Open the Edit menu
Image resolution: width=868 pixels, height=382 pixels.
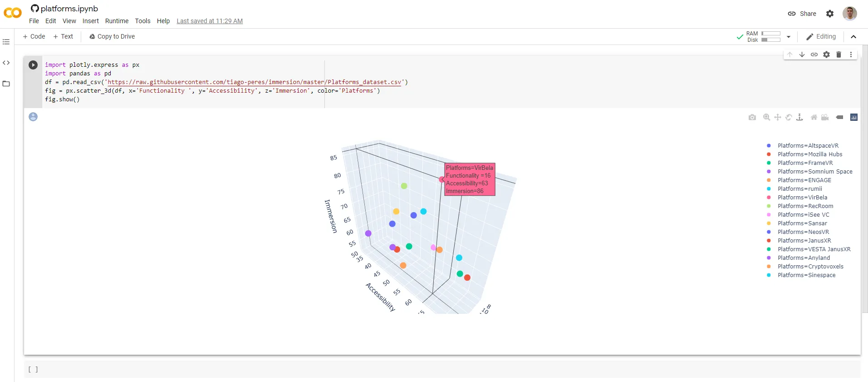pos(51,21)
